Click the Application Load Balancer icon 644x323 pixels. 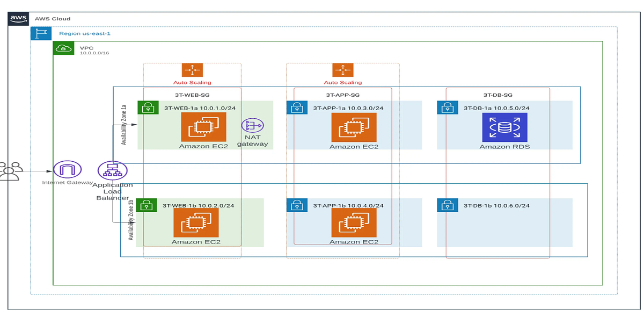tap(112, 171)
